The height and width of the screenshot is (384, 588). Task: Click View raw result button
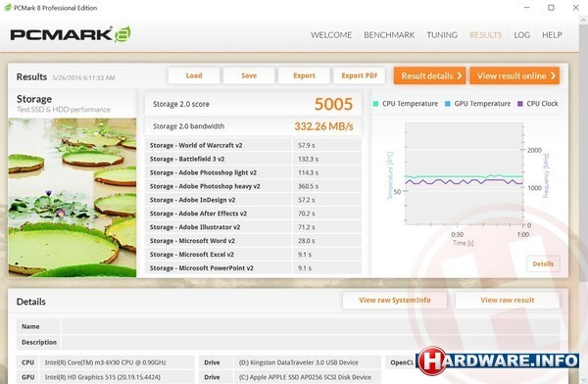[508, 300]
